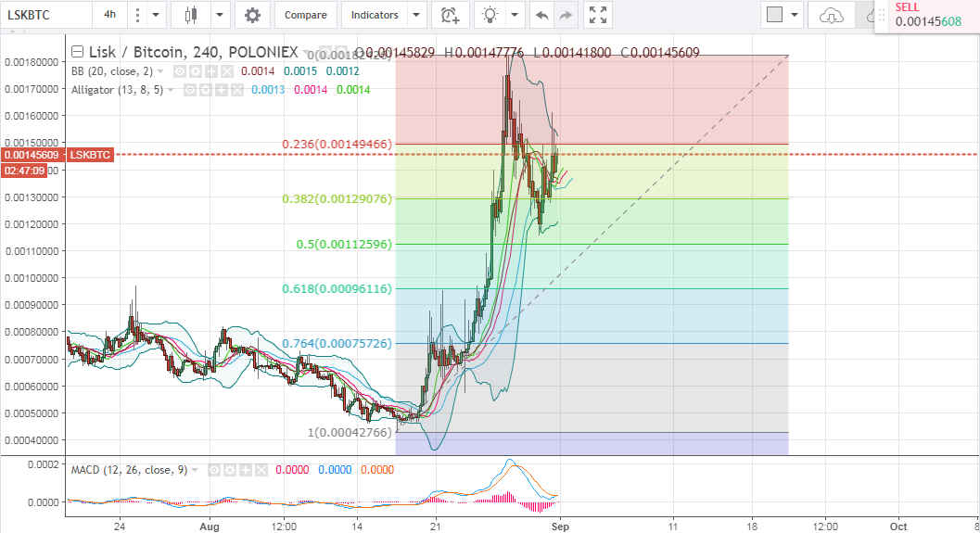980x533 pixels.
Task: Select the 1(0.00042766) Fibonacci label
Action: point(350,432)
